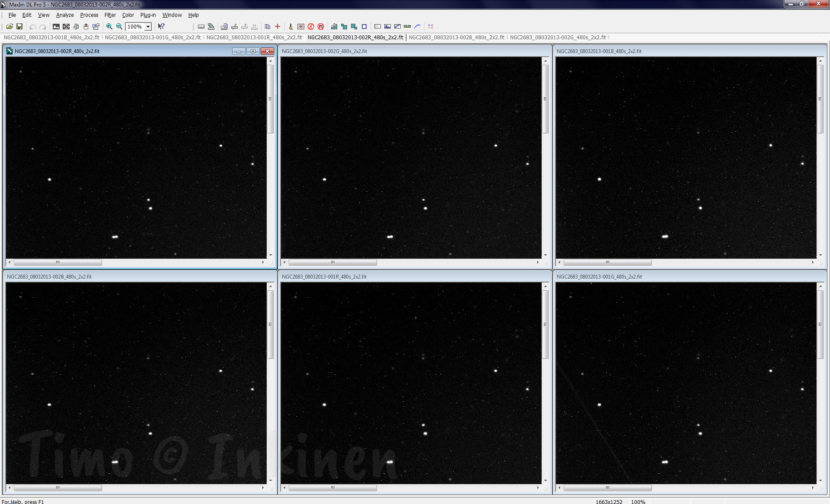This screenshot has height=504, width=830.
Task: Click the Save disk icon
Action: pyautogui.click(x=19, y=26)
